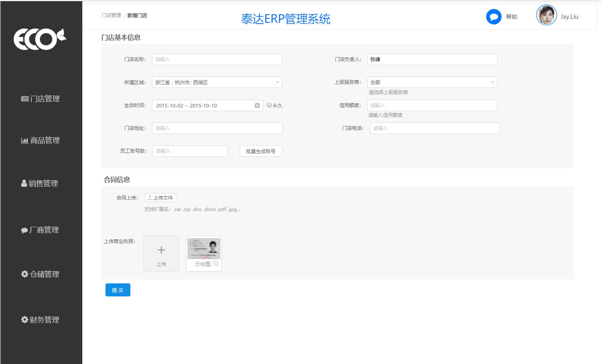Screen dimensions: 601x364
Task: Click the blue 帮助 chat icon
Action: tap(493, 17)
